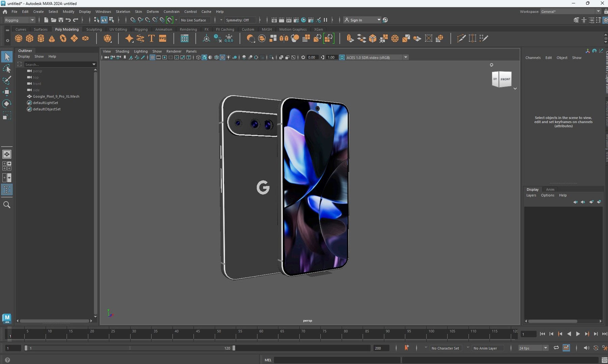Screen dimensions: 608x364
Task: Toggle the Outliner panel button in toolbox
Action: (7, 190)
